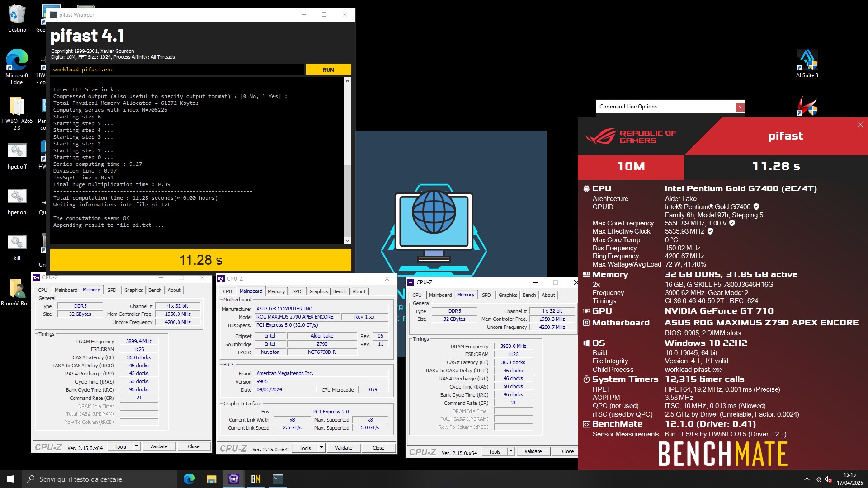The image size is (868, 488).
Task: Switch right CPU-Z to Mainboard tab
Action: [x=440, y=295]
